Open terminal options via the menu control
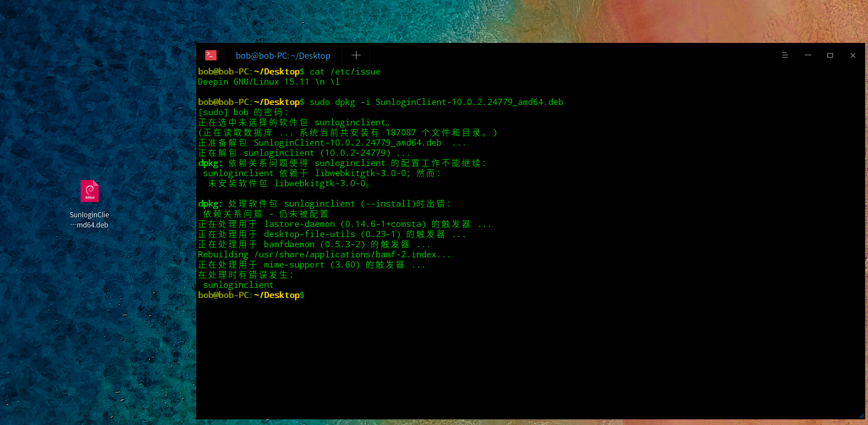Viewport: 868px width, 425px height. click(785, 55)
